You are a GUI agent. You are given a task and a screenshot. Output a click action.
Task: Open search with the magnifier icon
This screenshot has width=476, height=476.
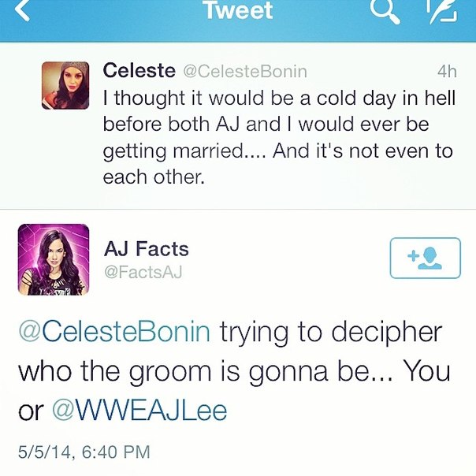[x=385, y=11]
